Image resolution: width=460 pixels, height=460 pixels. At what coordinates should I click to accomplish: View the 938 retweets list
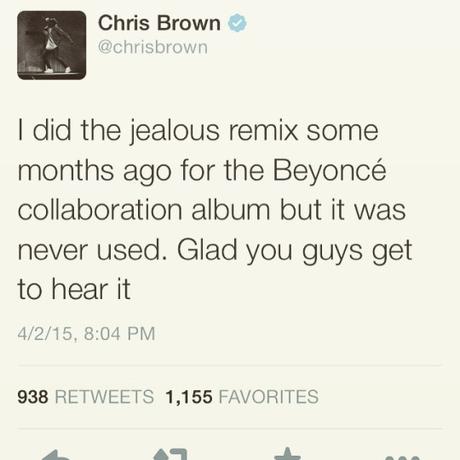click(x=85, y=397)
